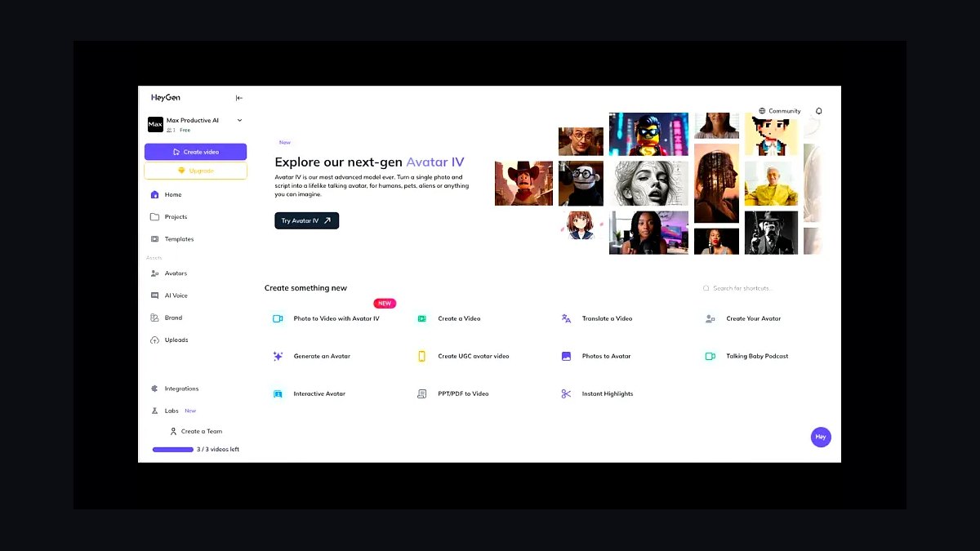Click the Create video button

[195, 152]
